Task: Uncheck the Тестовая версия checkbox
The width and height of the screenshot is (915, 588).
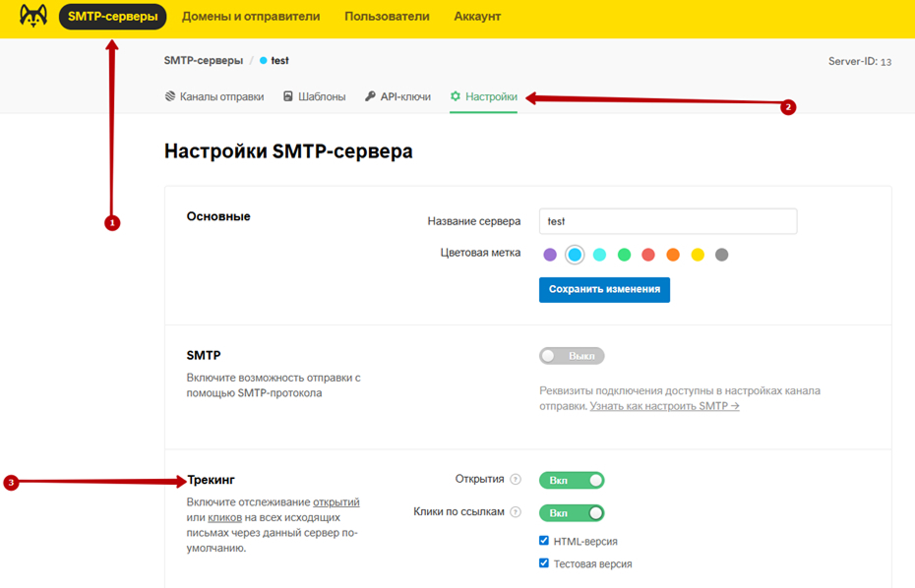Action: (x=544, y=564)
